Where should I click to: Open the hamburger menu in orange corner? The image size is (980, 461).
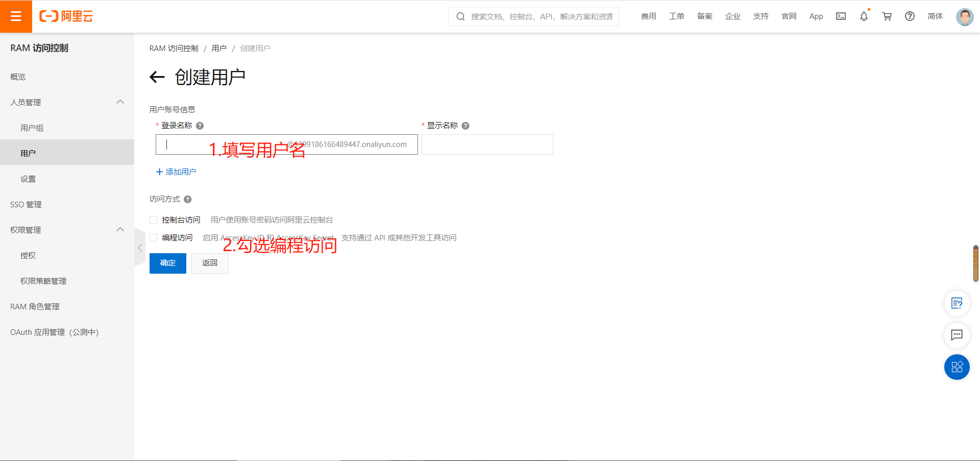[x=16, y=16]
